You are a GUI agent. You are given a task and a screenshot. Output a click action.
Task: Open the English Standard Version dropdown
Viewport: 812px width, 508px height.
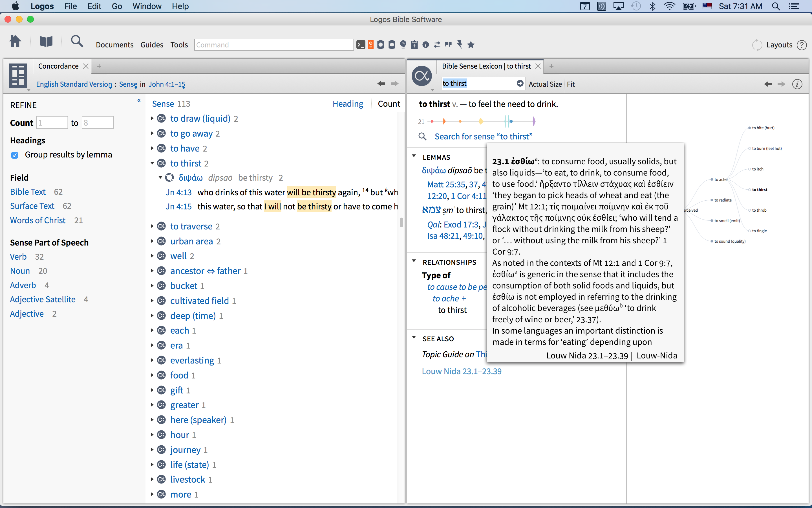(74, 84)
